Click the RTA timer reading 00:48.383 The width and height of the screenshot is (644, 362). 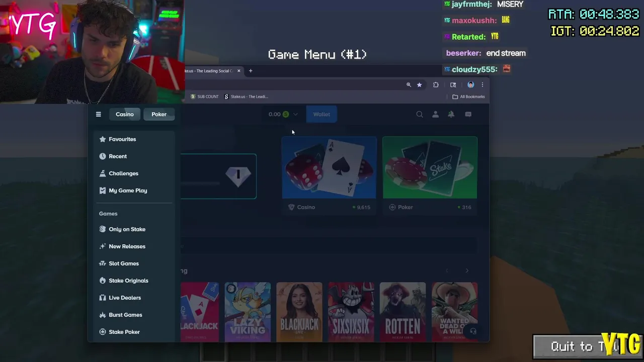(x=594, y=15)
